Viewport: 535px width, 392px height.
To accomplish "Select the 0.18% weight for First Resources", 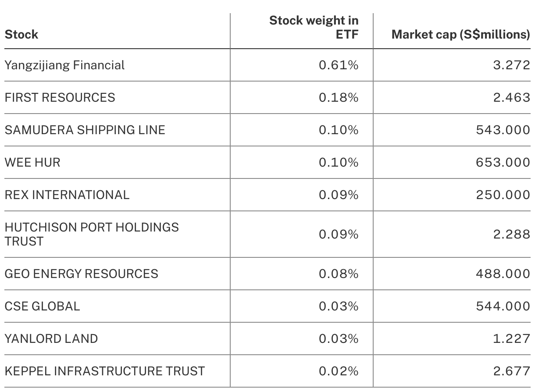I will point(338,97).
